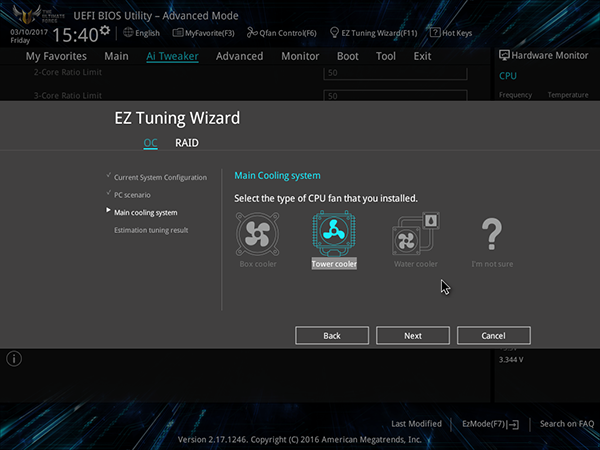Launch EZ Tuning Wizard(F11) from the top bar

[x=373, y=33]
